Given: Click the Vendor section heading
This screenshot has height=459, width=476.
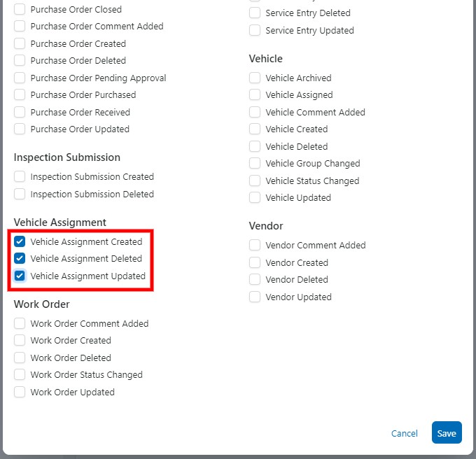Looking at the screenshot, I should 266,226.
